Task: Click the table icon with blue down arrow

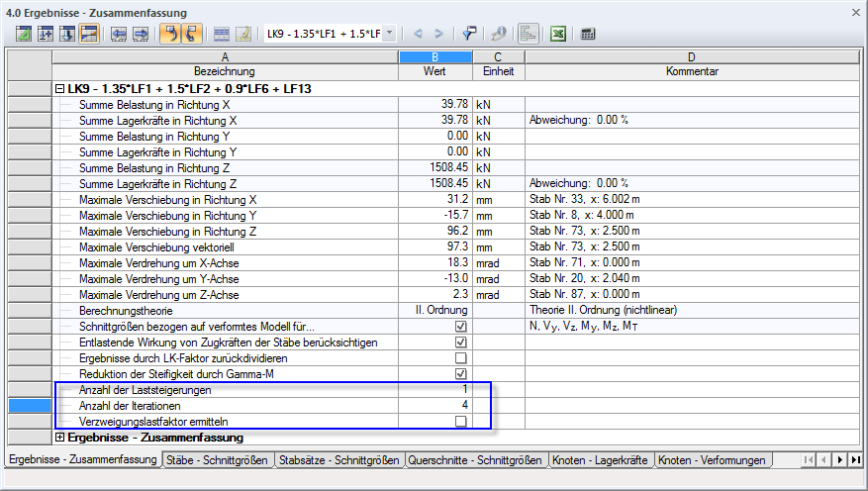Action: pyautogui.click(x=67, y=34)
